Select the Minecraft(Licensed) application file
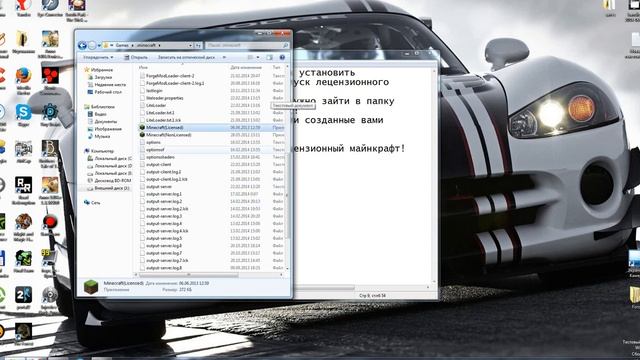 211,127
